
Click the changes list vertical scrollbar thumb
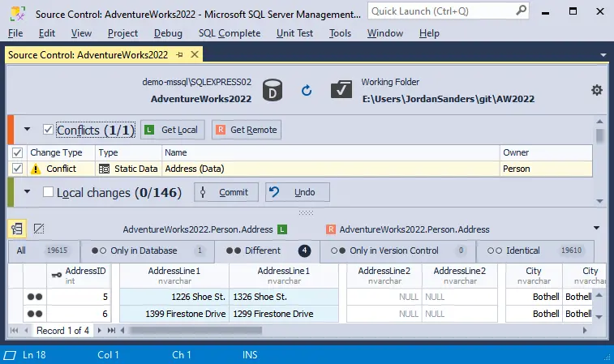[599, 135]
